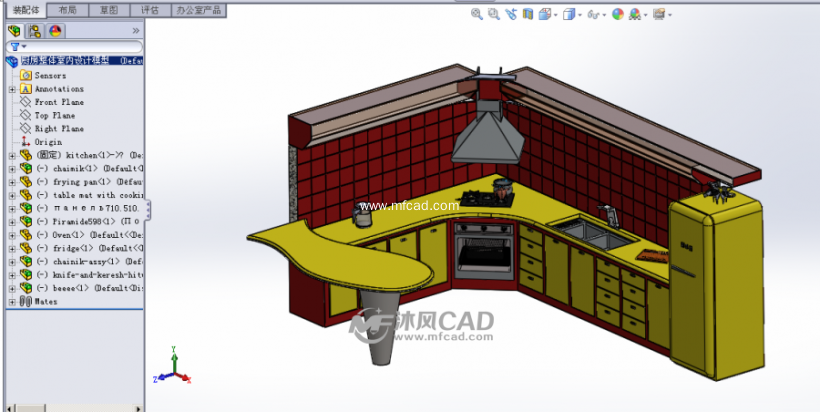
Task: Select Right Plane in the tree
Action: click(x=59, y=129)
